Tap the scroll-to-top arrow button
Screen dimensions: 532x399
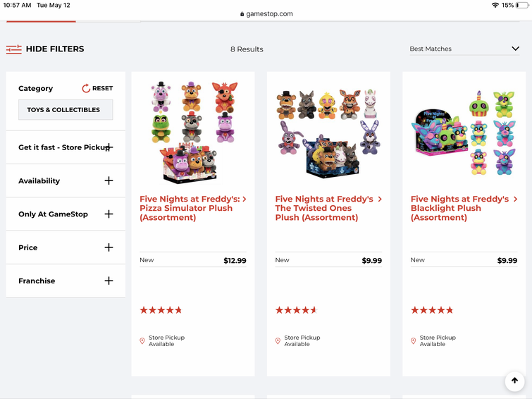[514, 381]
